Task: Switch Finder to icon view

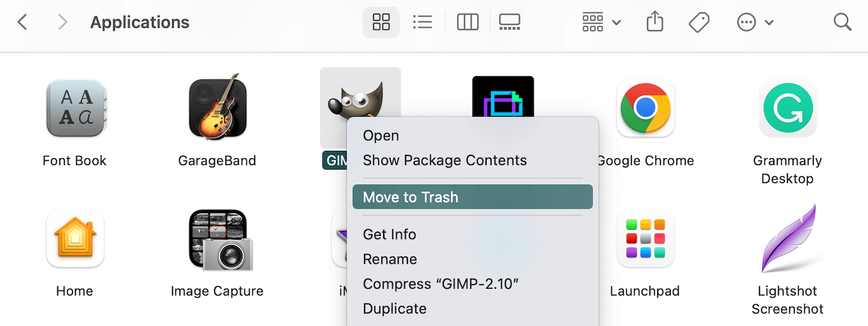Action: tap(381, 23)
